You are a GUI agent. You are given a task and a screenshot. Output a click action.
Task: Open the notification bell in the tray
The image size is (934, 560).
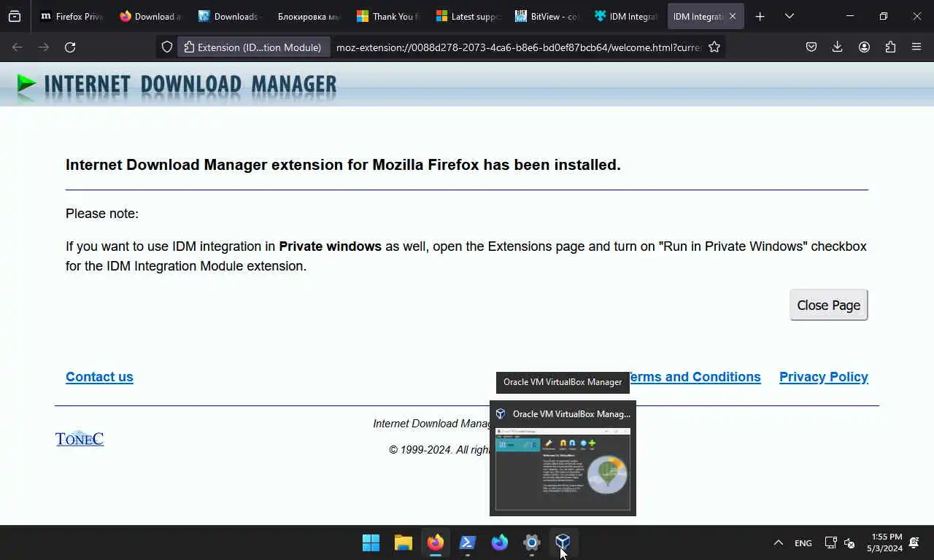pyautogui.click(x=914, y=542)
